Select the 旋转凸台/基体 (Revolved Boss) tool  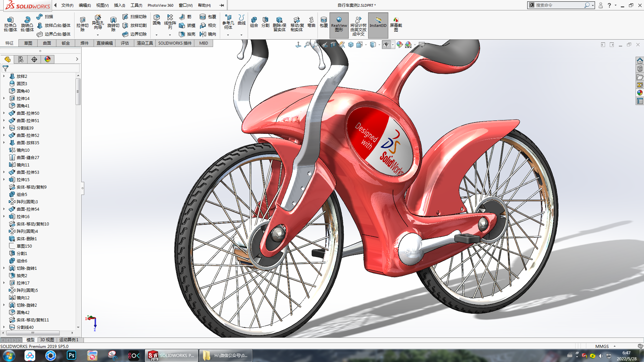(27, 24)
